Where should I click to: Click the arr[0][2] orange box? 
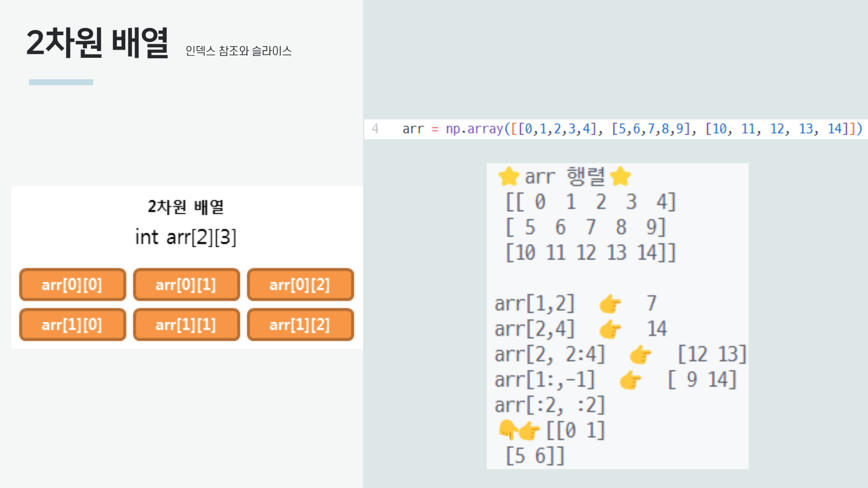point(300,285)
